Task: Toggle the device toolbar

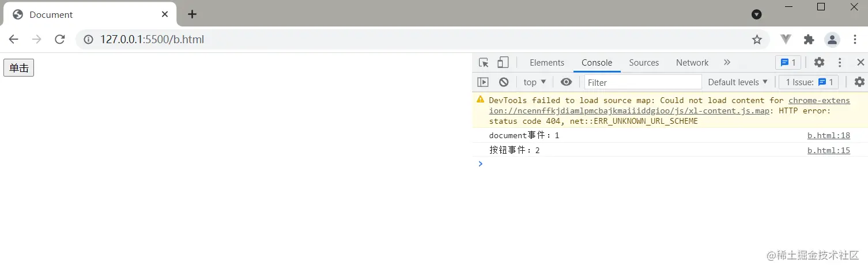Action: point(503,63)
